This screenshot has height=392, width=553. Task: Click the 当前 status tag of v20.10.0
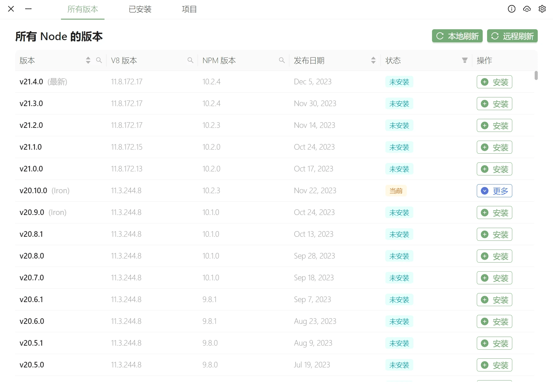pyautogui.click(x=396, y=191)
